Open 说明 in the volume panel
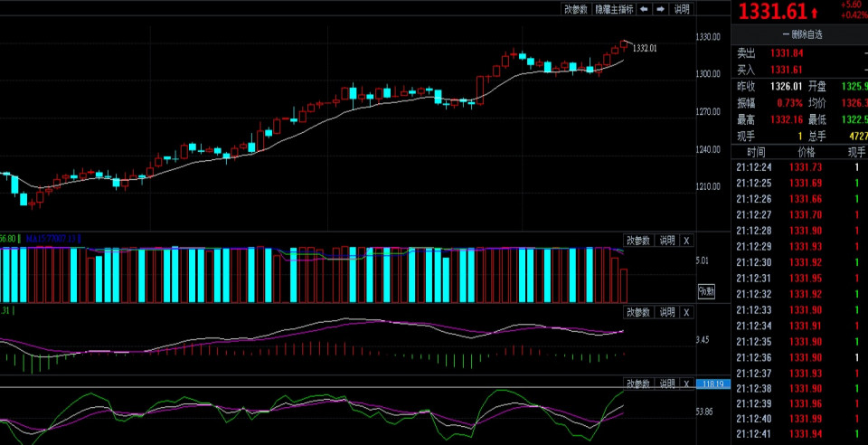The width and height of the screenshot is (868, 445). (665, 240)
